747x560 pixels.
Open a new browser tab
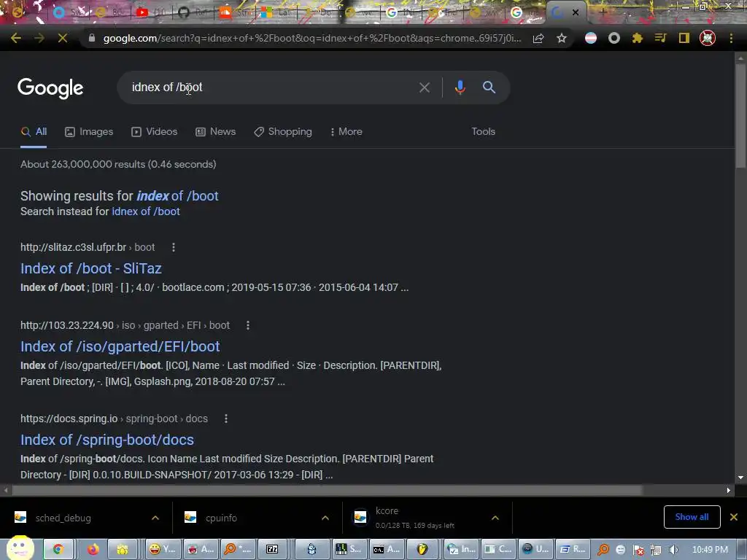pos(603,12)
